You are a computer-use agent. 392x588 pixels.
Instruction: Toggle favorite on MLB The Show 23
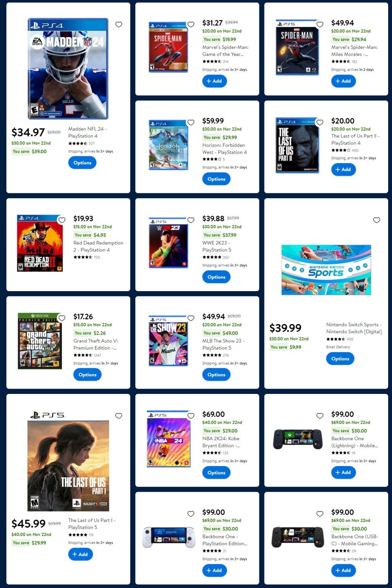tap(191, 318)
